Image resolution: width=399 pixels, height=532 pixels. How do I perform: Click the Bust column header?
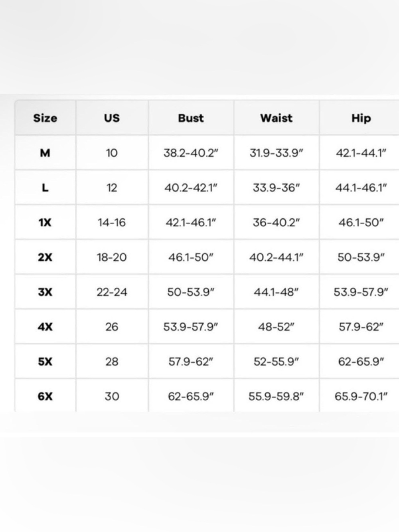191,118
